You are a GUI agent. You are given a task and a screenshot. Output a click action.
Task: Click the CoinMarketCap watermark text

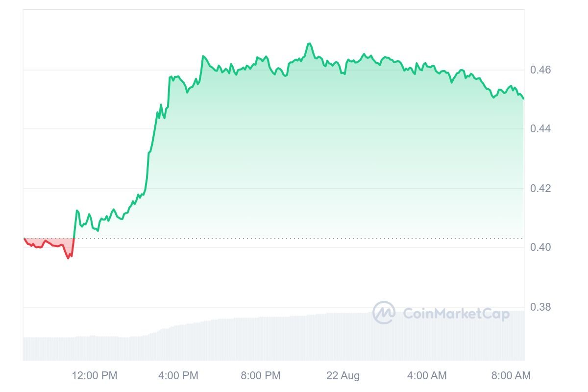456,314
